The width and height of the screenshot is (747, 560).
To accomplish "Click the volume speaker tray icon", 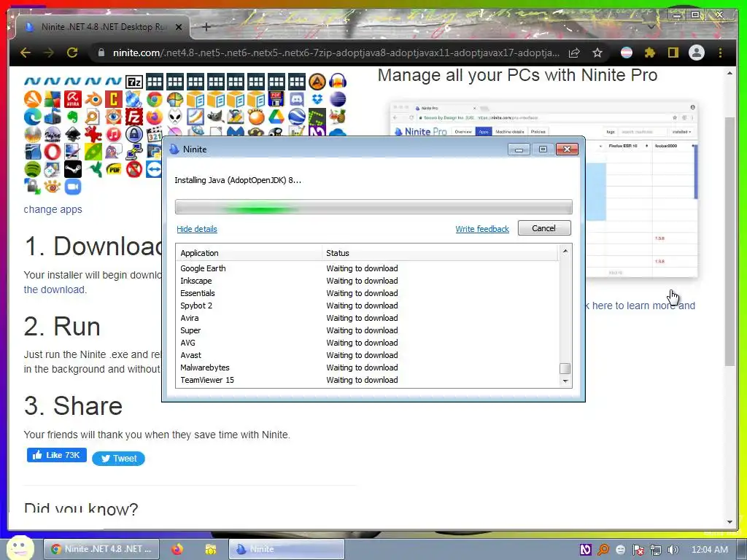I will 673,550.
